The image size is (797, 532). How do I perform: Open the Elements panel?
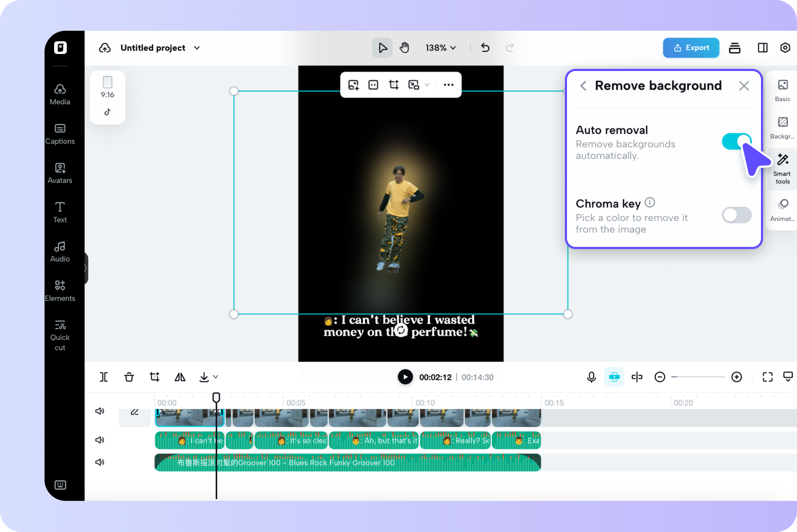click(x=60, y=291)
